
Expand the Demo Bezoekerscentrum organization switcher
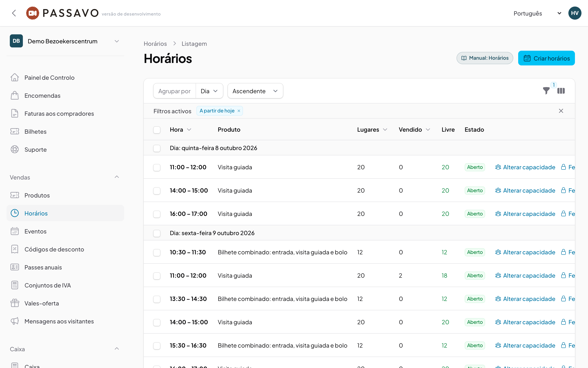(65, 41)
